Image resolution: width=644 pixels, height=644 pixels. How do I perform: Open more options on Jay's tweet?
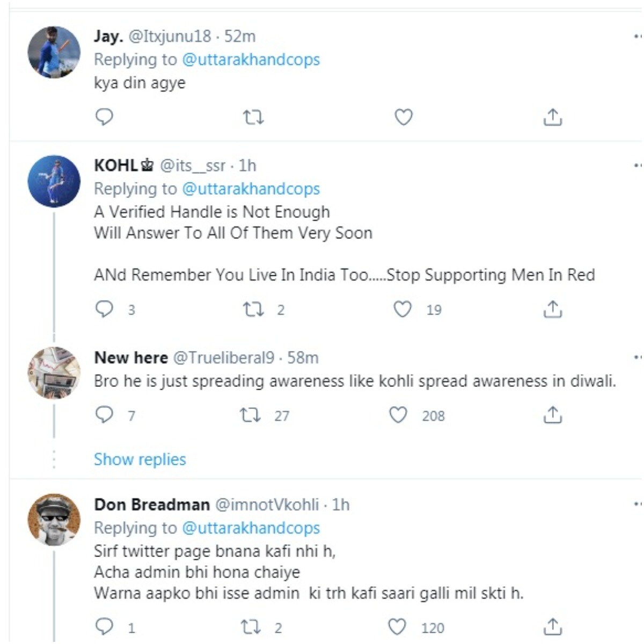(637, 36)
